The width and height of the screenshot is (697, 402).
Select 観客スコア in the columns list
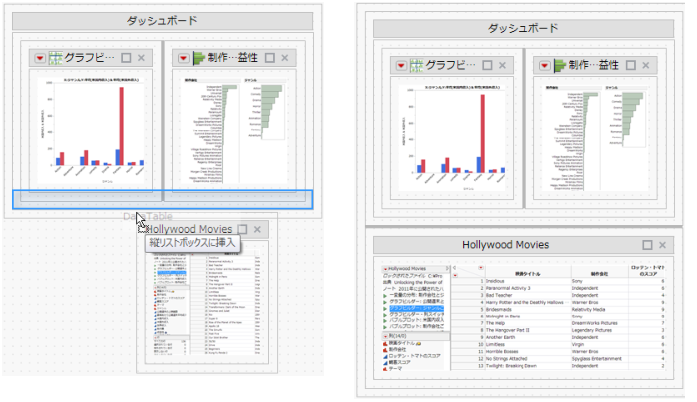[x=400, y=362]
